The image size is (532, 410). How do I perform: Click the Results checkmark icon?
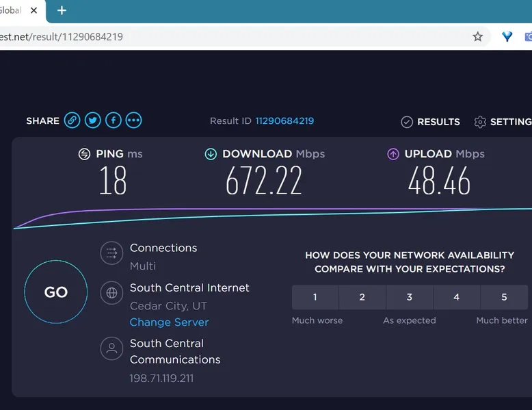pyautogui.click(x=407, y=122)
